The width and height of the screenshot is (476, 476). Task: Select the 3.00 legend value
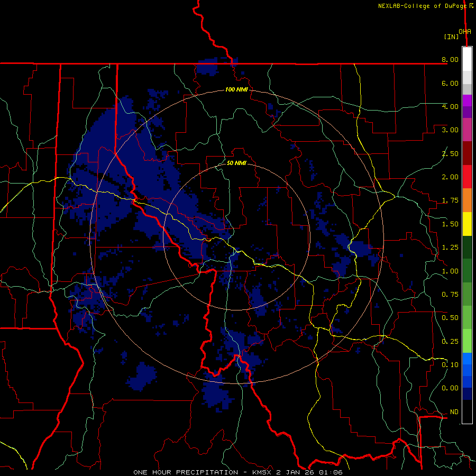[x=450, y=130]
